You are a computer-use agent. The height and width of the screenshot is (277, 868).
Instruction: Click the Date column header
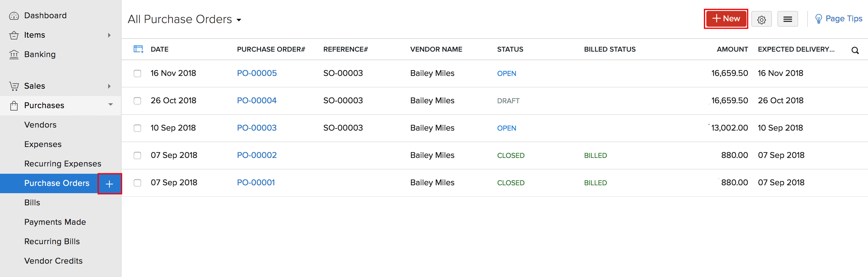pos(159,49)
